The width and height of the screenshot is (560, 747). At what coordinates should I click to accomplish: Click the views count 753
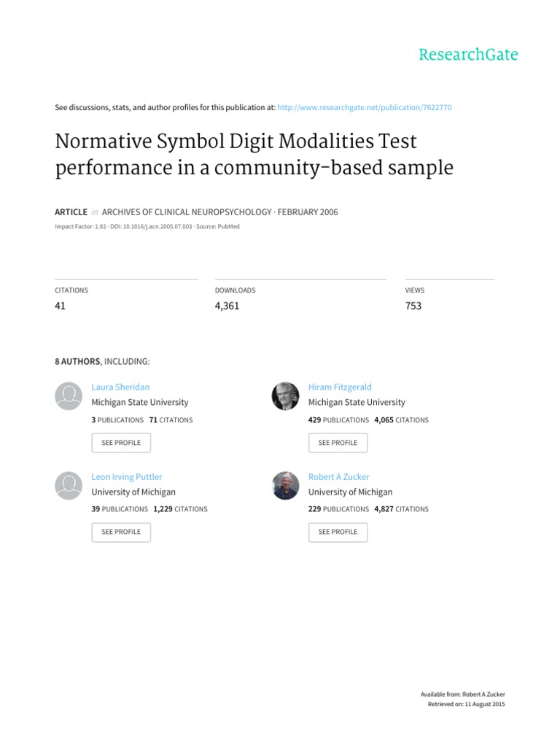point(413,306)
